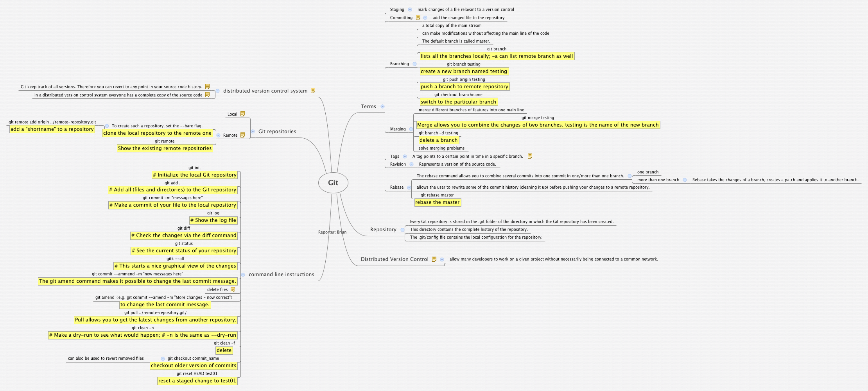Screen dimensions: 868x391
Task: Collapse the Repository branch
Action: (402, 229)
